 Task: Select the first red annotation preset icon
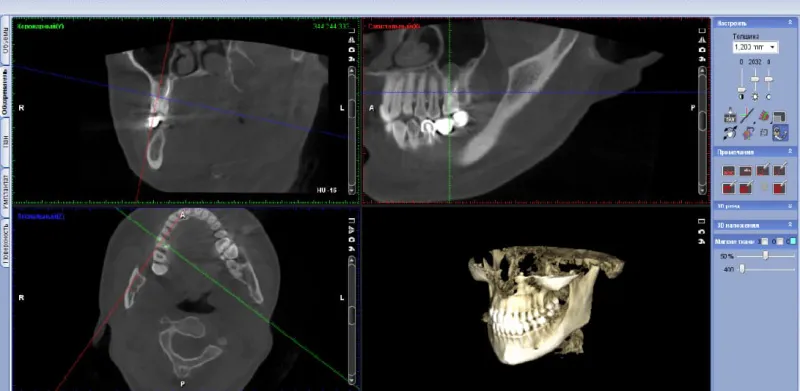point(729,170)
